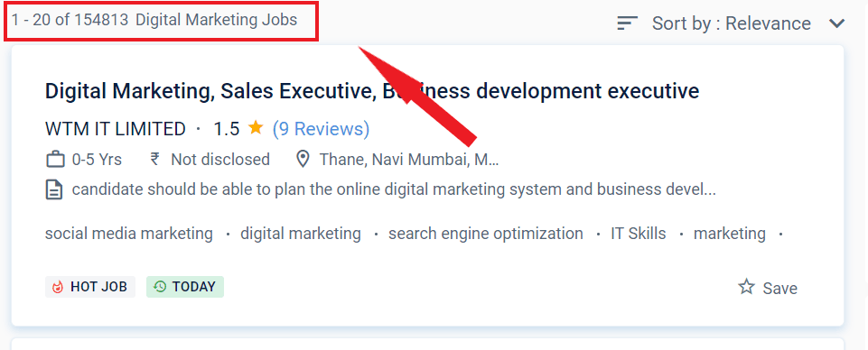Click the TODAY posted badge

pos(185,287)
